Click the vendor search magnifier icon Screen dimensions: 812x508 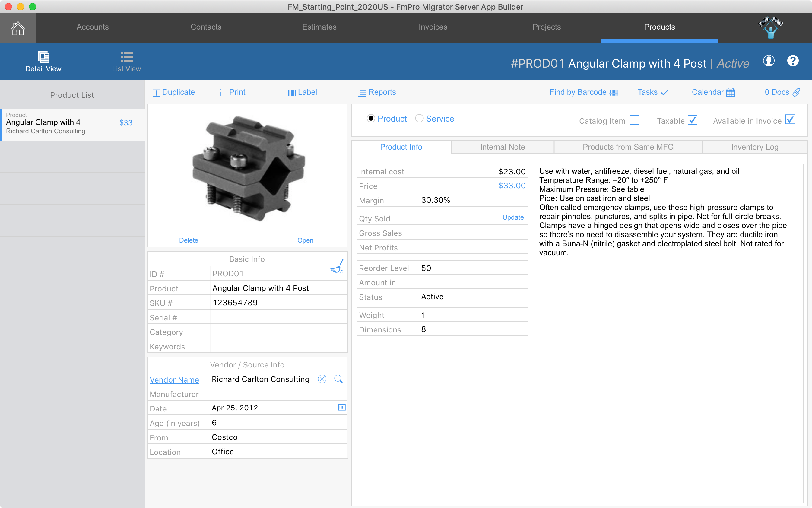click(338, 379)
